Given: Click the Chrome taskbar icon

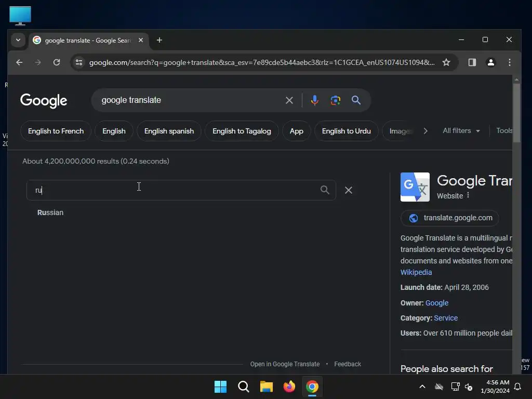Looking at the screenshot, I should point(312,387).
